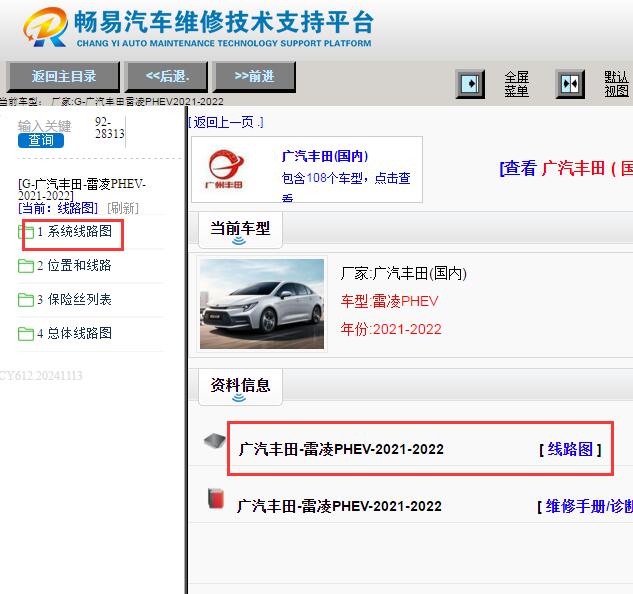This screenshot has width=633, height=594.
Task: Click the 广汽丰田-雷凌PHEV-2021-2022 title in 维修手册 row
Action: 339,506
